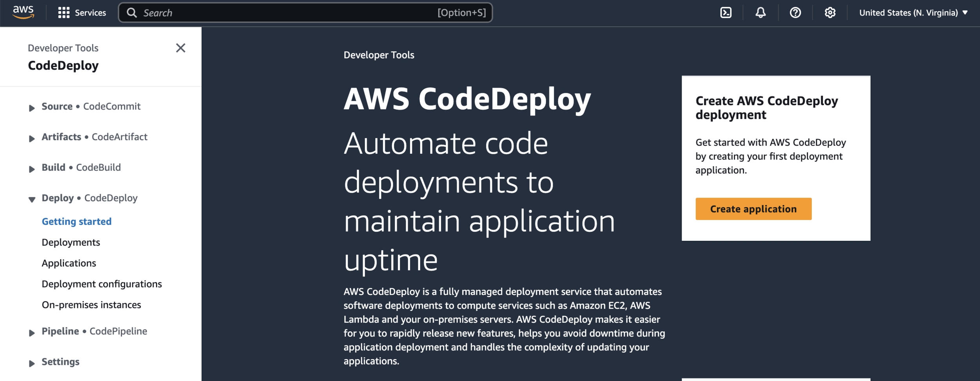
Task: Expand the Artifacts CodeArtifact section arrow
Action: click(32, 138)
